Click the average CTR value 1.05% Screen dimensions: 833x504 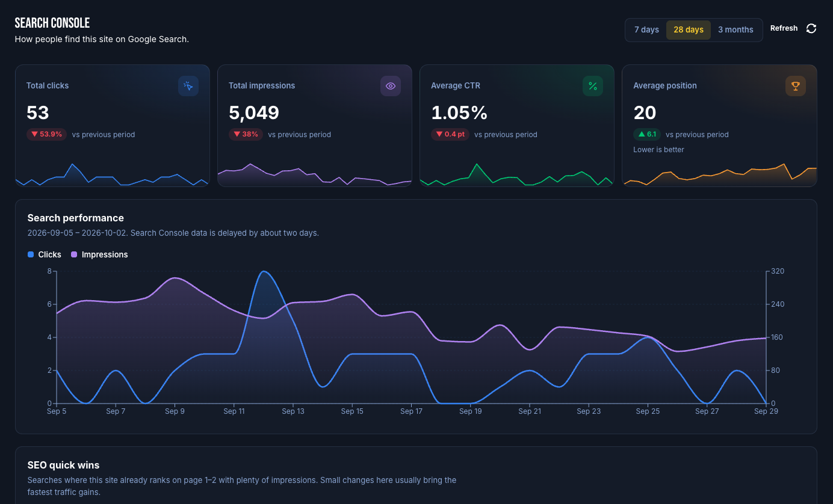pyautogui.click(x=459, y=113)
